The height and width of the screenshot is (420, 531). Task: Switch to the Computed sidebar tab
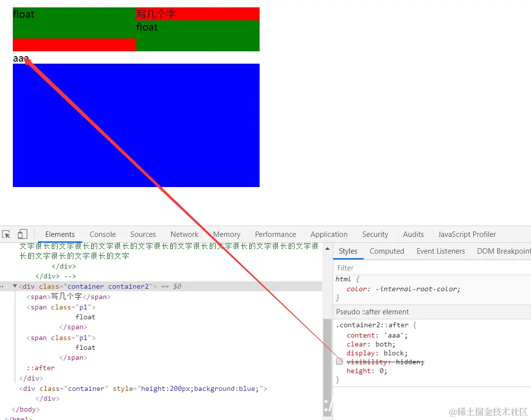[x=387, y=251]
